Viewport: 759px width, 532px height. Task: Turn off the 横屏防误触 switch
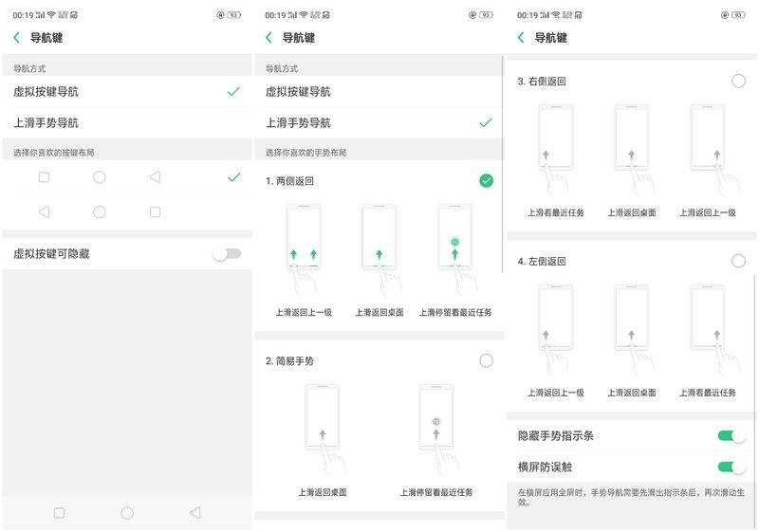coord(731,467)
